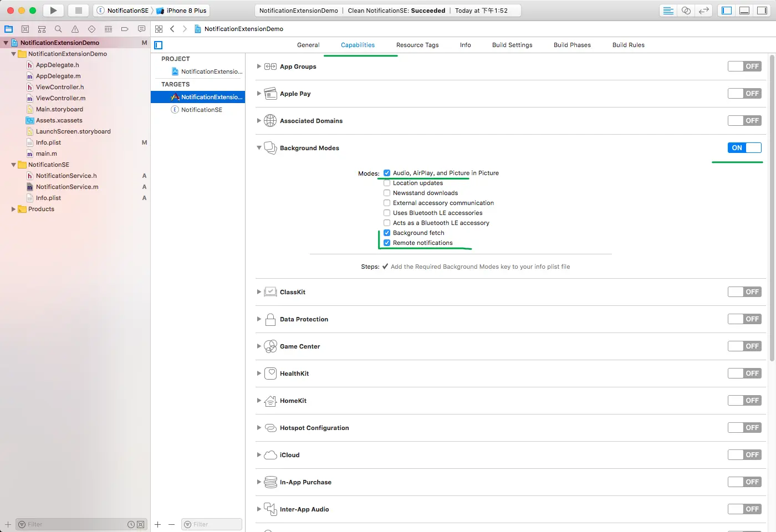Open the Report navigator speech bubble icon
Viewport: 776px width, 532px height.
(141, 29)
